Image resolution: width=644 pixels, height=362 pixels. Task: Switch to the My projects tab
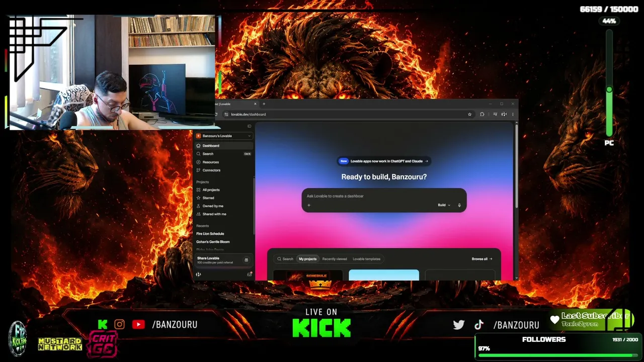[x=307, y=259]
